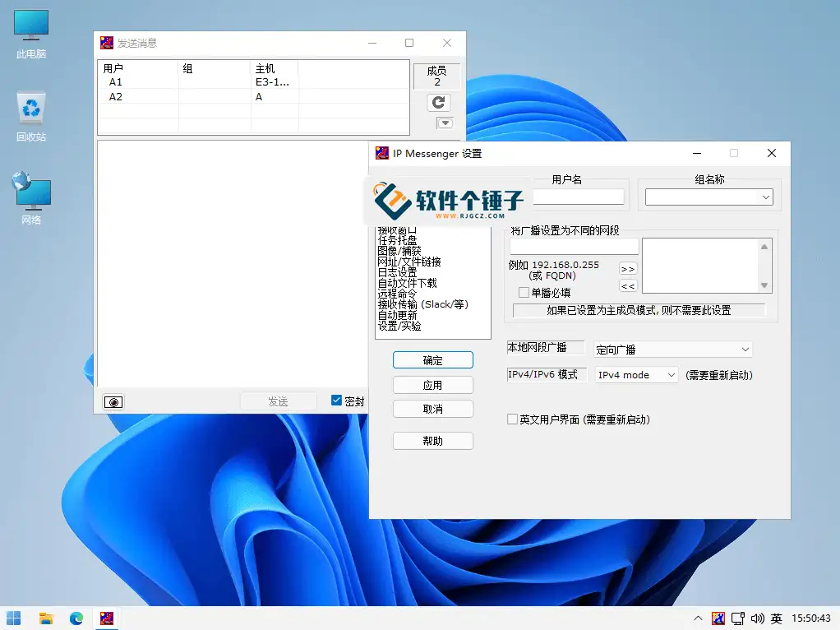Open the volume speaker tray icon
Image resolution: width=840 pixels, height=630 pixels.
pyautogui.click(x=758, y=618)
